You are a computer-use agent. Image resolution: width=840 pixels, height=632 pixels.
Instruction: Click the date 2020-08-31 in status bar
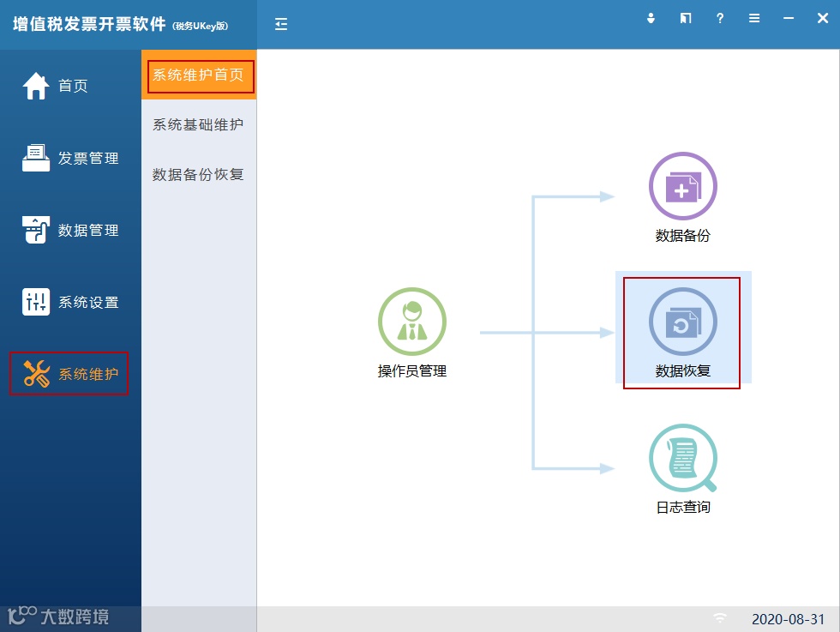point(788,619)
